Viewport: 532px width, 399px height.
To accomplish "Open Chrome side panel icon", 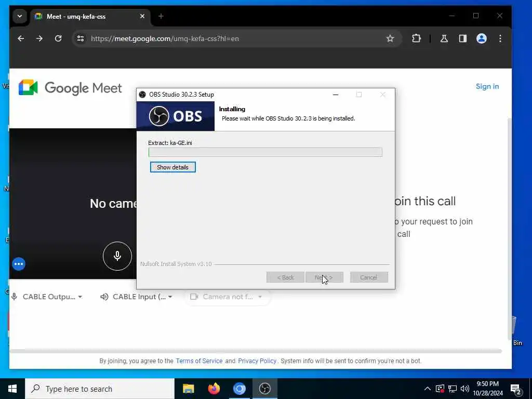I will point(463,38).
